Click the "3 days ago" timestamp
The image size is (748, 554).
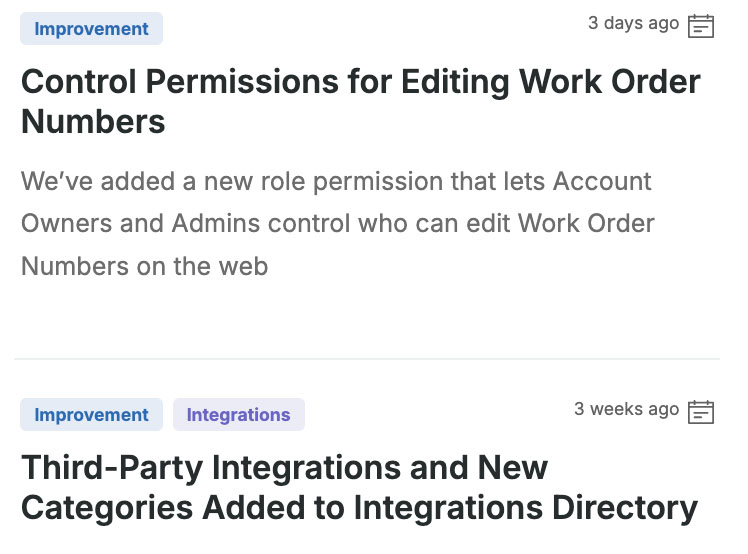coord(633,23)
